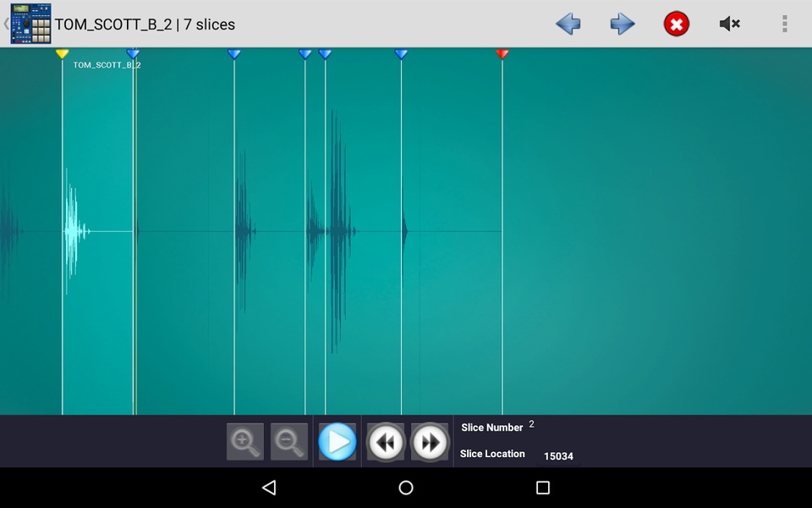Fast forward using the double-right arrow button
Viewport: 812px width, 508px height.
[x=430, y=442]
